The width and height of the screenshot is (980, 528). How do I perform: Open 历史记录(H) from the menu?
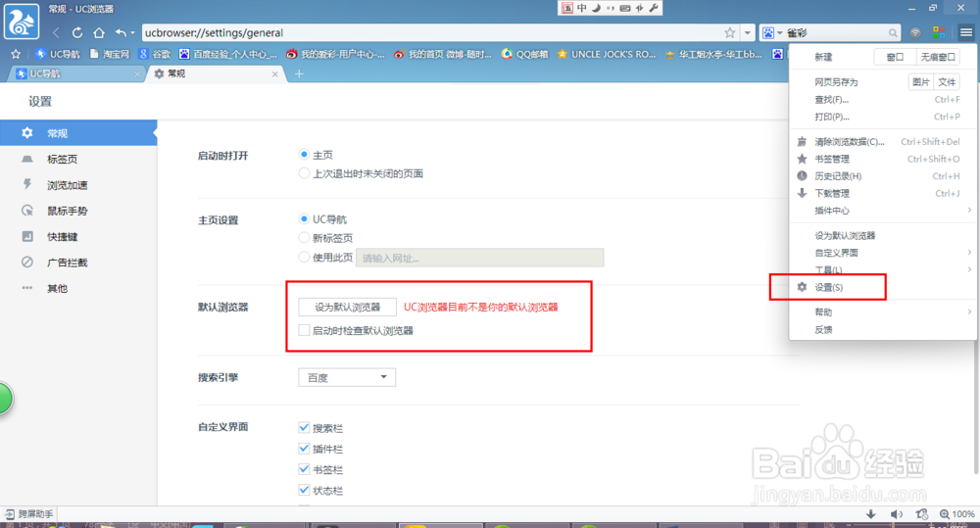(883, 176)
